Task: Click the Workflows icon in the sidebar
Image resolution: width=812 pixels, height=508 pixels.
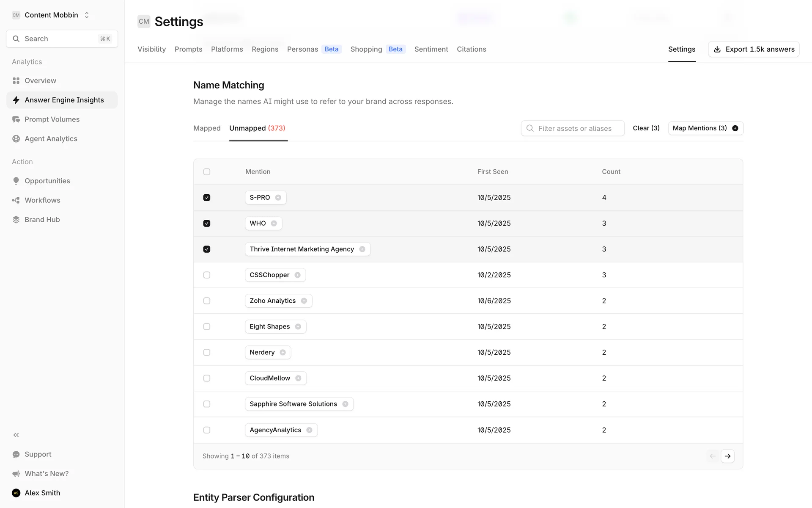Action: tap(16, 200)
